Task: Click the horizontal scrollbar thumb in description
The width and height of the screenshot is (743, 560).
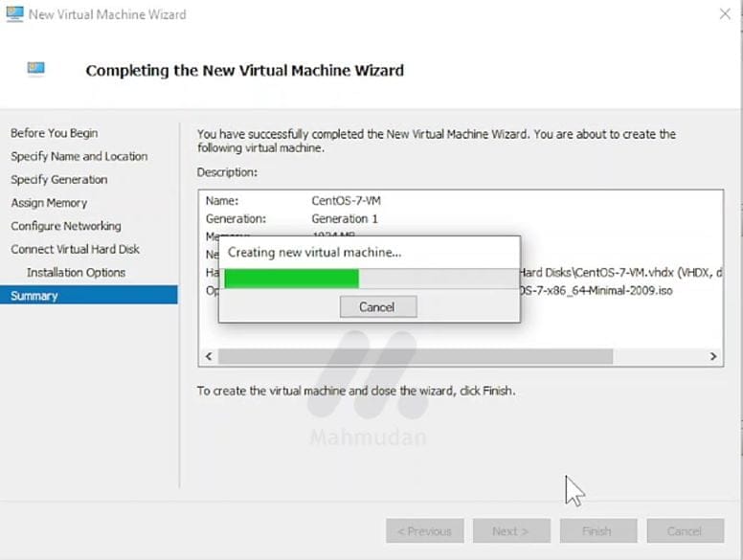Action: (415, 356)
